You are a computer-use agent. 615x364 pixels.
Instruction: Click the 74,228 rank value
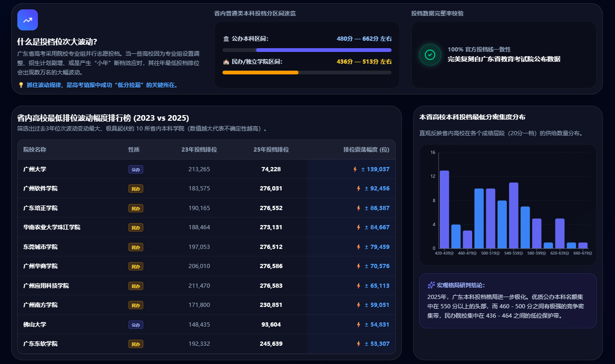[x=271, y=169]
